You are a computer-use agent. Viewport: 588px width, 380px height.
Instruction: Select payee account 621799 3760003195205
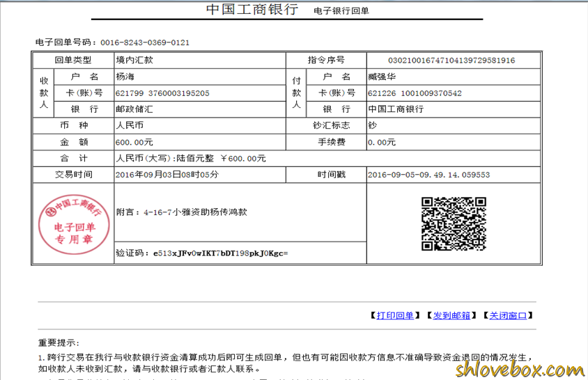(x=162, y=93)
